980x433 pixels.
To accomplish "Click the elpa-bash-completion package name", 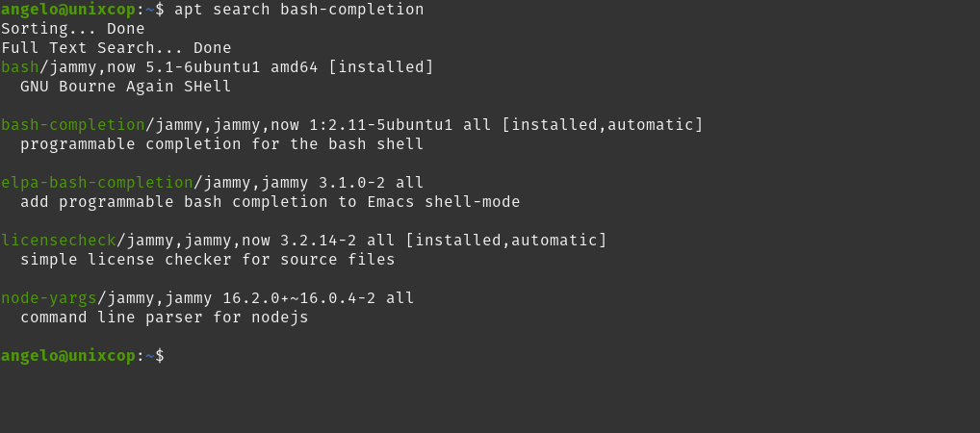I will click(x=97, y=183).
